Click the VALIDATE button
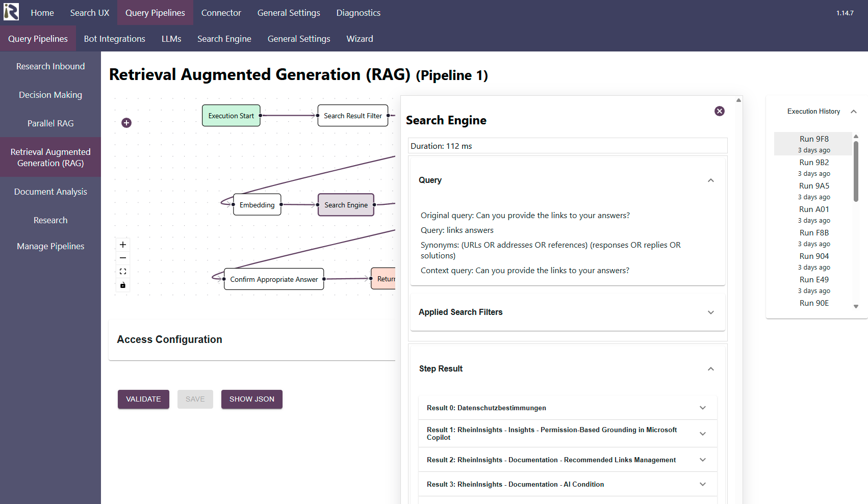The image size is (868, 504). pyautogui.click(x=143, y=399)
